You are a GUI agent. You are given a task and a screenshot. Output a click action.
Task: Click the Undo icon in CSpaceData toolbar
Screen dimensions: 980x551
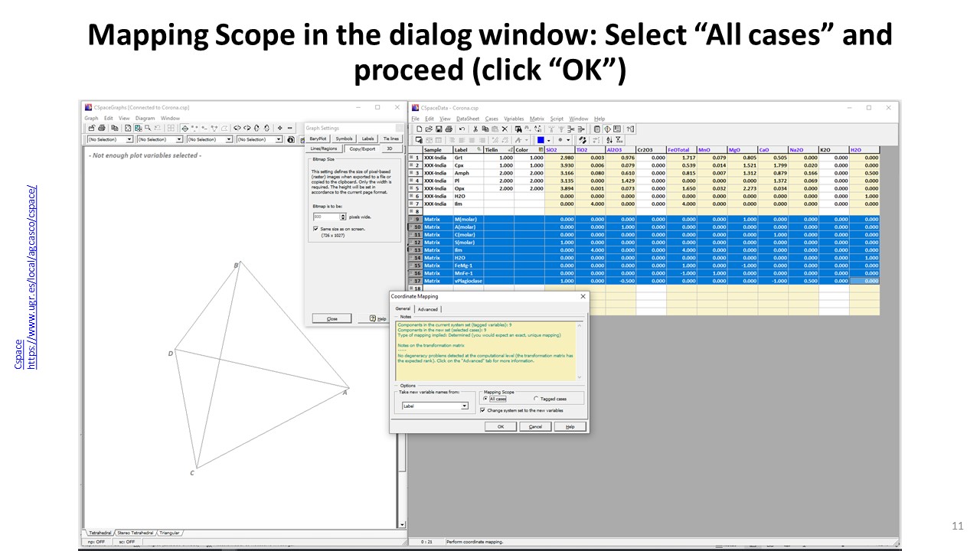point(462,129)
